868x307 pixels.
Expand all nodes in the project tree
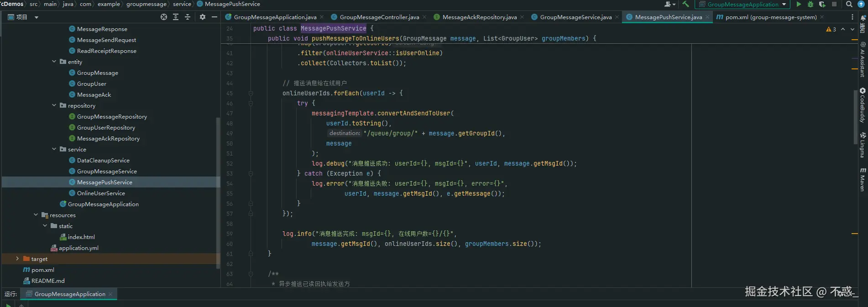pos(176,17)
